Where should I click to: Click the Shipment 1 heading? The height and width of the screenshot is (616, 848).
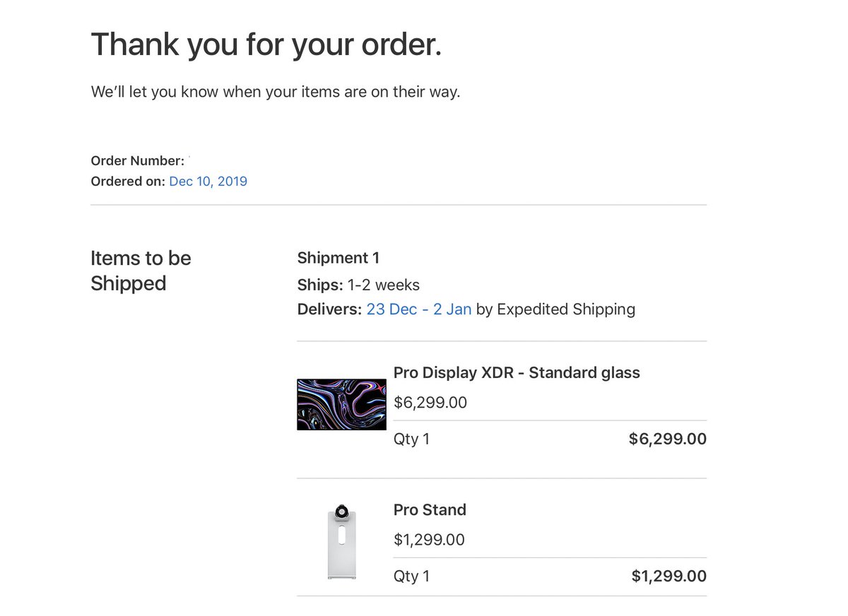click(x=338, y=258)
